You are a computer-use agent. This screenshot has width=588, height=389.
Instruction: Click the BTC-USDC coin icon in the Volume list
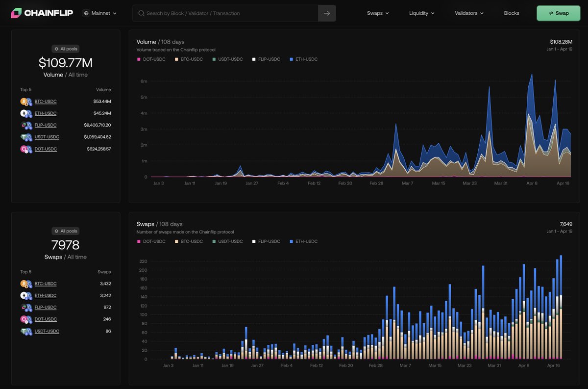click(x=26, y=102)
